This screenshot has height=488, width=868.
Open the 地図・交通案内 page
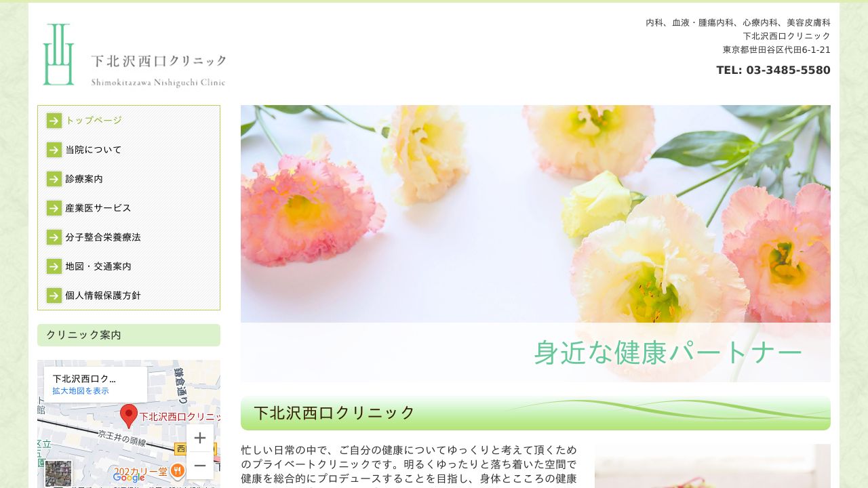point(97,266)
